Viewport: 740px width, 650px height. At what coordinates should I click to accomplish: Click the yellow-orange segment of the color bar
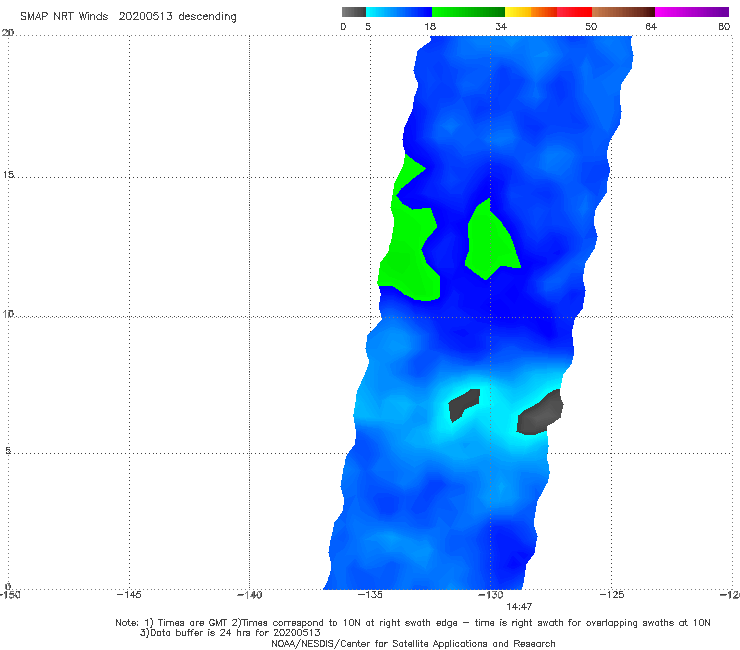coord(531,12)
